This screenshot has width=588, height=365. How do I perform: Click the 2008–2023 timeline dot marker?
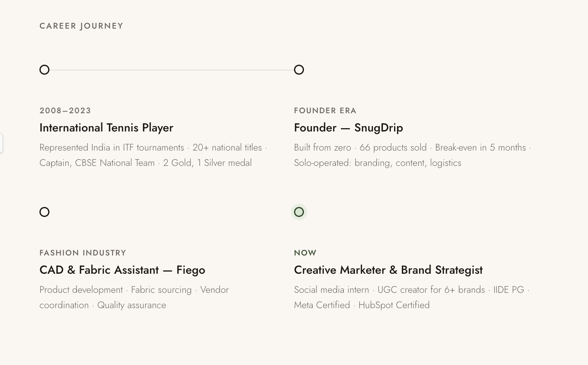point(44,70)
